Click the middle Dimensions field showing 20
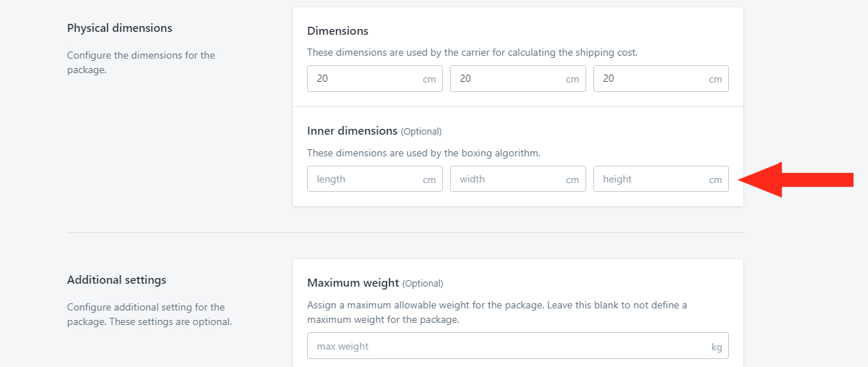The height and width of the screenshot is (367, 868). (x=517, y=78)
